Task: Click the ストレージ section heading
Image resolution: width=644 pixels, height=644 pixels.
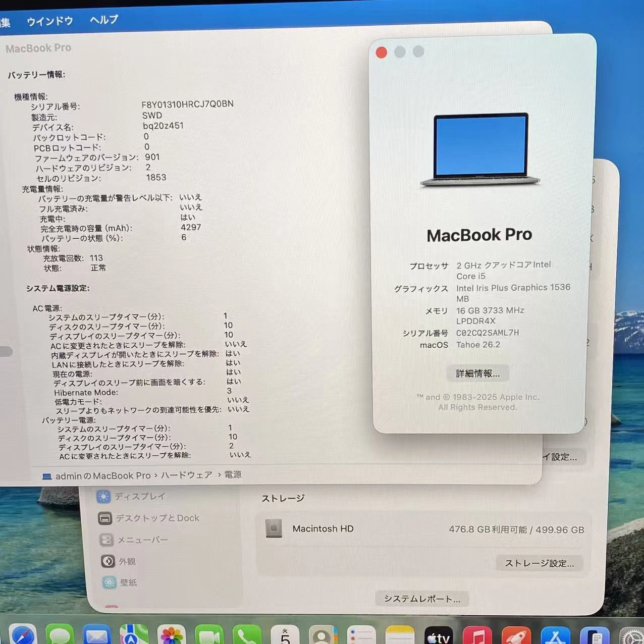Action: [283, 499]
